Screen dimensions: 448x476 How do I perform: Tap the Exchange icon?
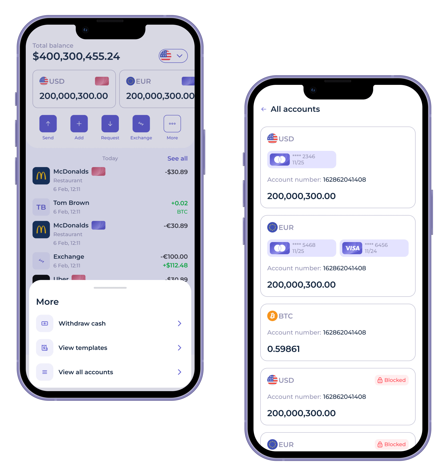(x=141, y=124)
